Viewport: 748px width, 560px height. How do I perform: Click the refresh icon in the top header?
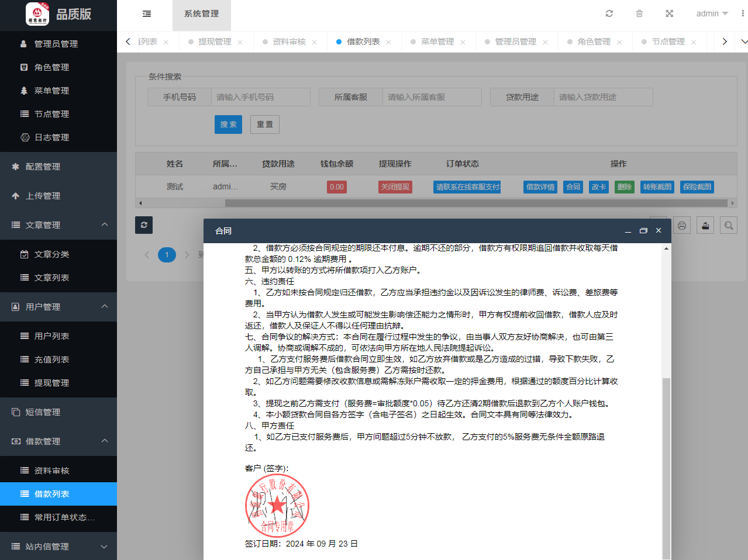point(609,13)
